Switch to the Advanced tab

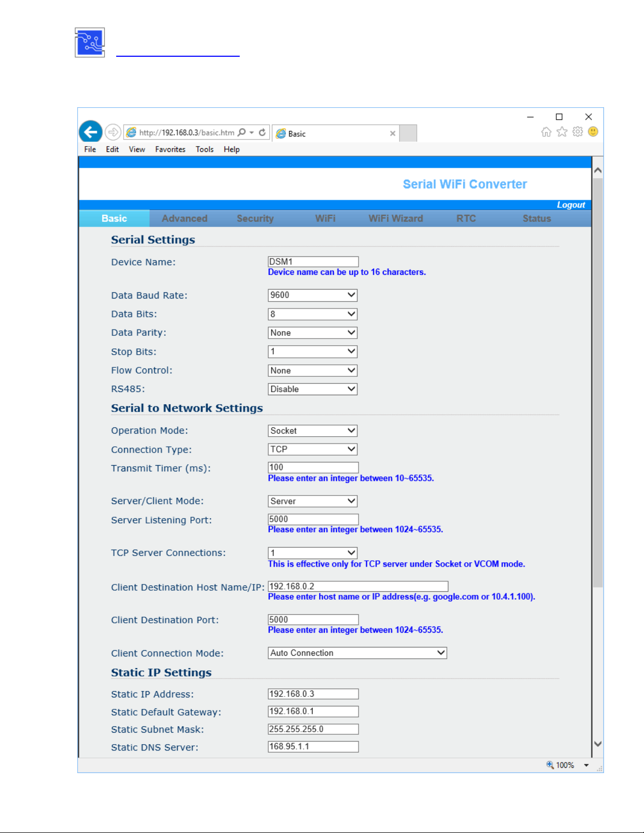pyautogui.click(x=185, y=219)
